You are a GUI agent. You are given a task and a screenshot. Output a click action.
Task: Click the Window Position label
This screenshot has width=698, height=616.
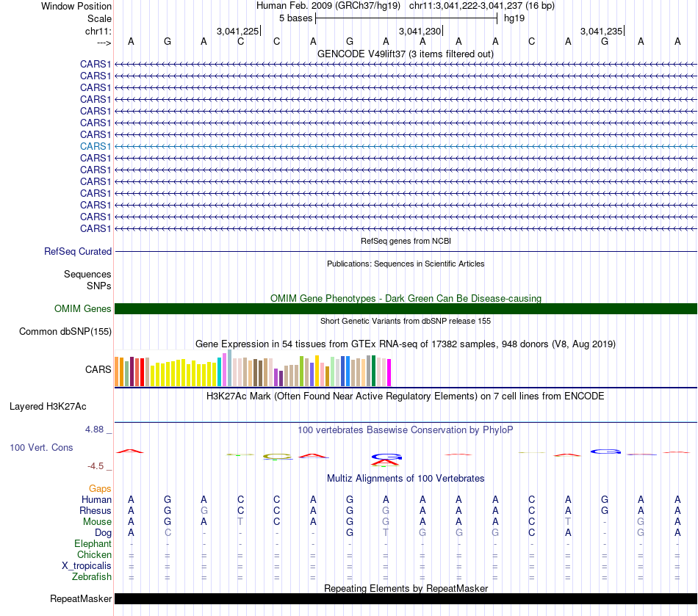pyautogui.click(x=76, y=6)
